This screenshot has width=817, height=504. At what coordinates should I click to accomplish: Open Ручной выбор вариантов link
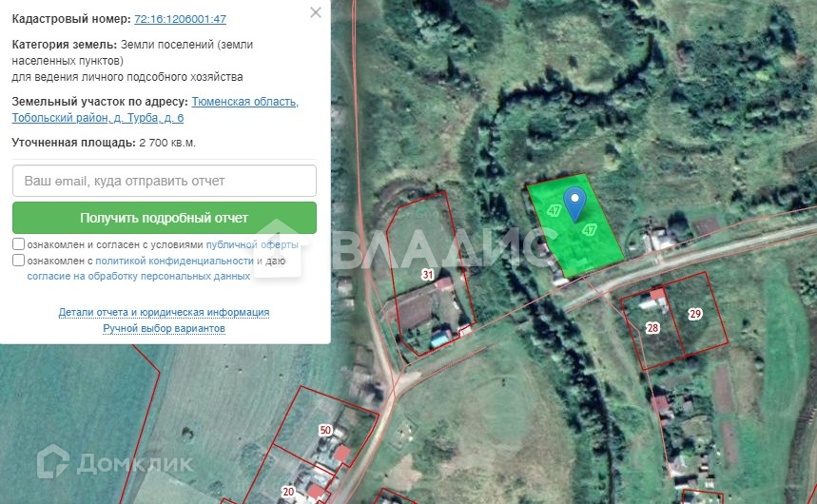164,328
